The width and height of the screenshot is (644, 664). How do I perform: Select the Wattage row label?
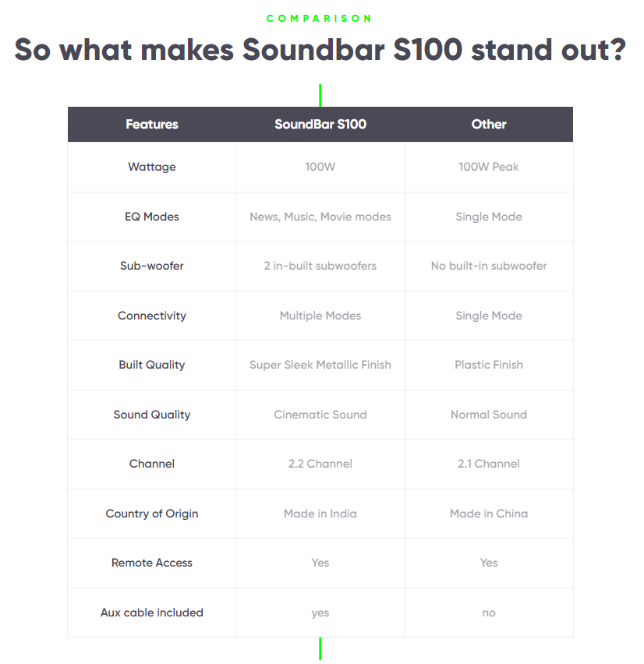pyautogui.click(x=152, y=167)
